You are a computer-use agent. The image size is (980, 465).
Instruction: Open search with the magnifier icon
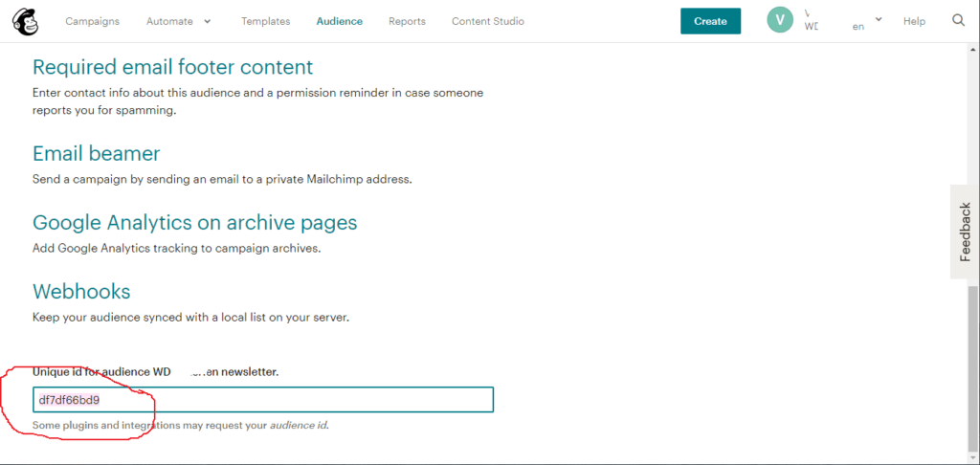point(958,21)
